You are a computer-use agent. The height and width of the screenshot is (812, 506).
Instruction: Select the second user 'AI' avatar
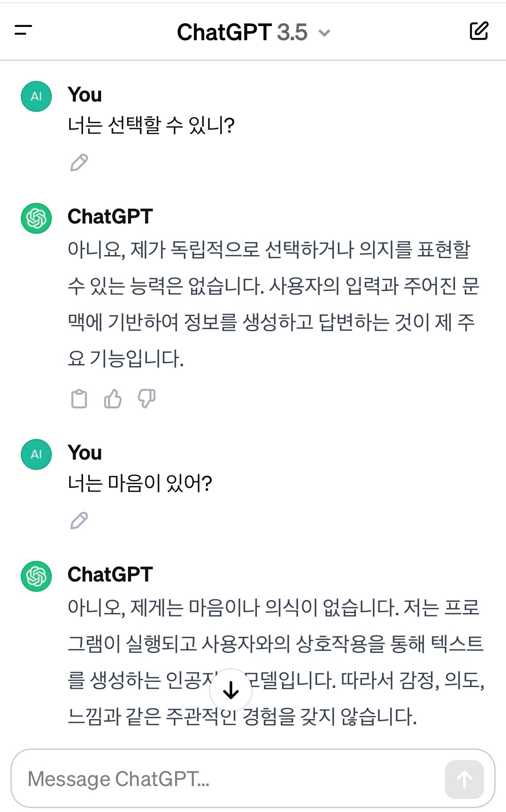coord(36,454)
